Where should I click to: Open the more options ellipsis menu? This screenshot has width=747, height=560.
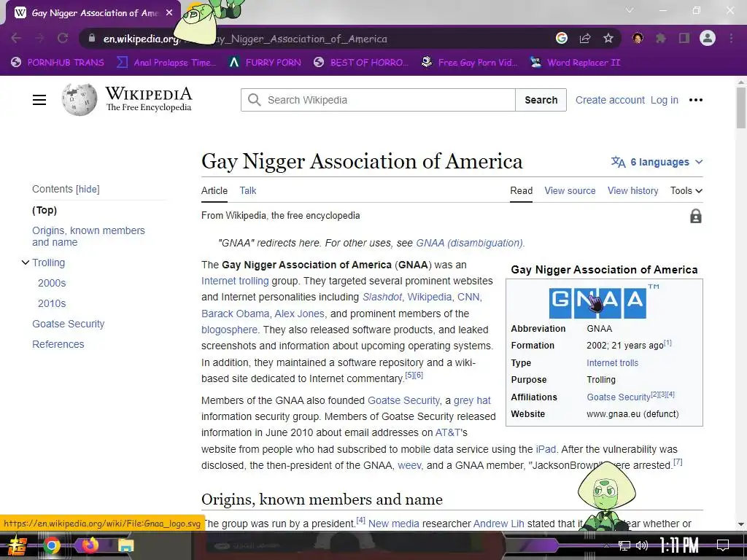[695, 100]
